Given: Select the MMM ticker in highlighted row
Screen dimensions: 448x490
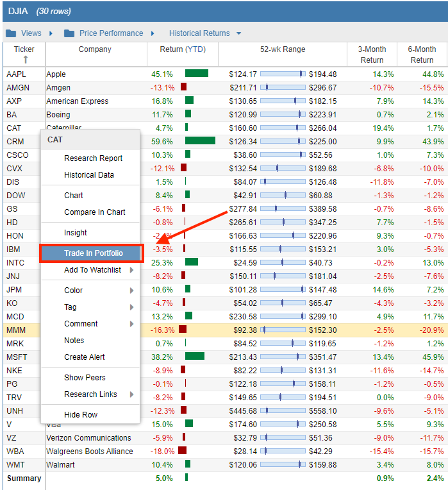Looking at the screenshot, I should click(x=16, y=330).
